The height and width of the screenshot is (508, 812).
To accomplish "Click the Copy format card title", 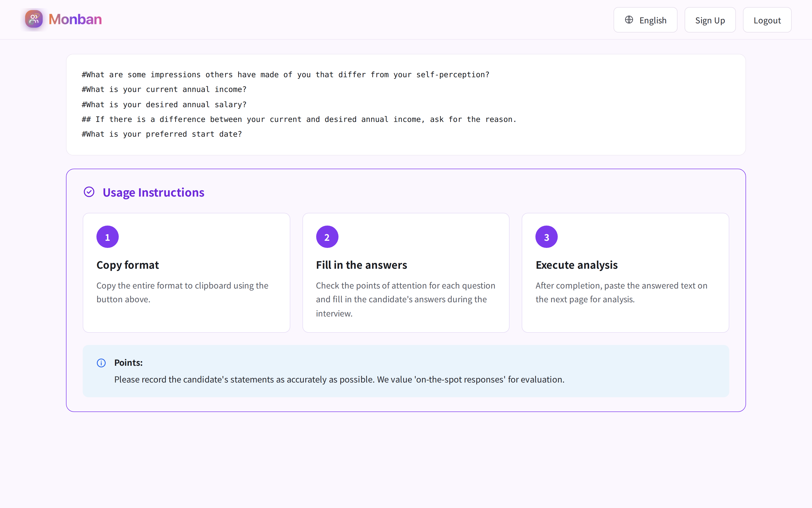I will (x=127, y=265).
